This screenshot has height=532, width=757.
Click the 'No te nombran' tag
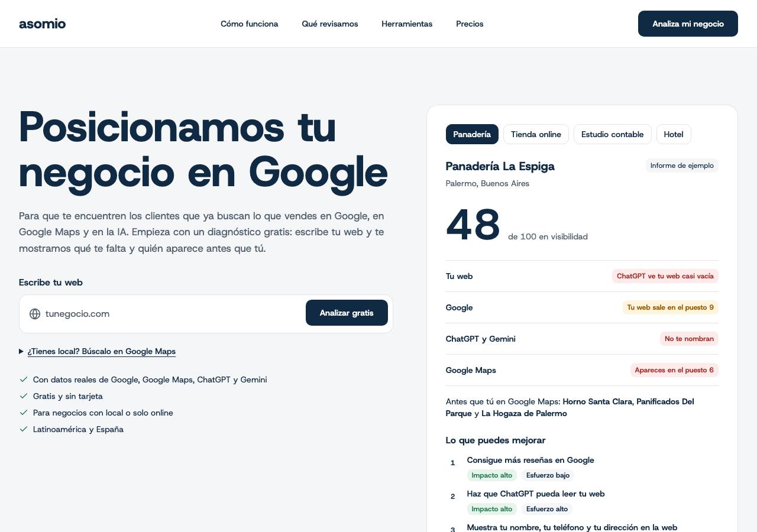pos(689,339)
